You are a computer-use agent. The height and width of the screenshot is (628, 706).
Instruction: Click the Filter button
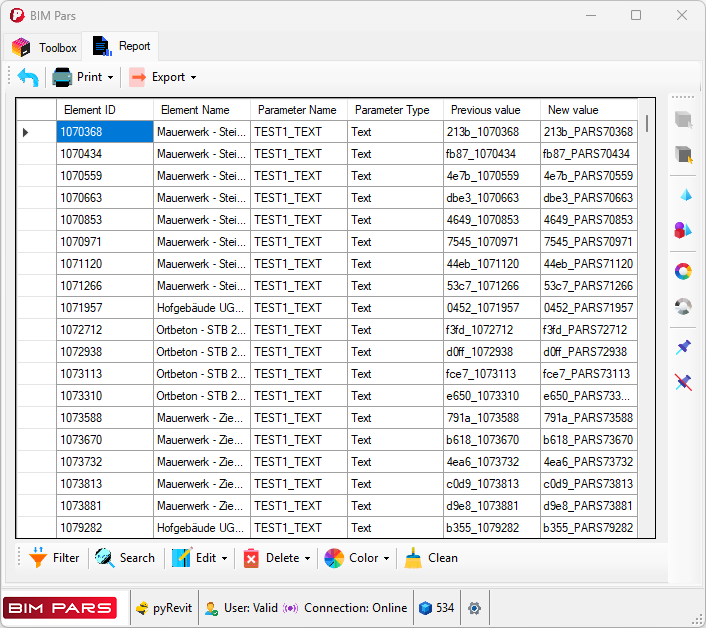(x=54, y=558)
